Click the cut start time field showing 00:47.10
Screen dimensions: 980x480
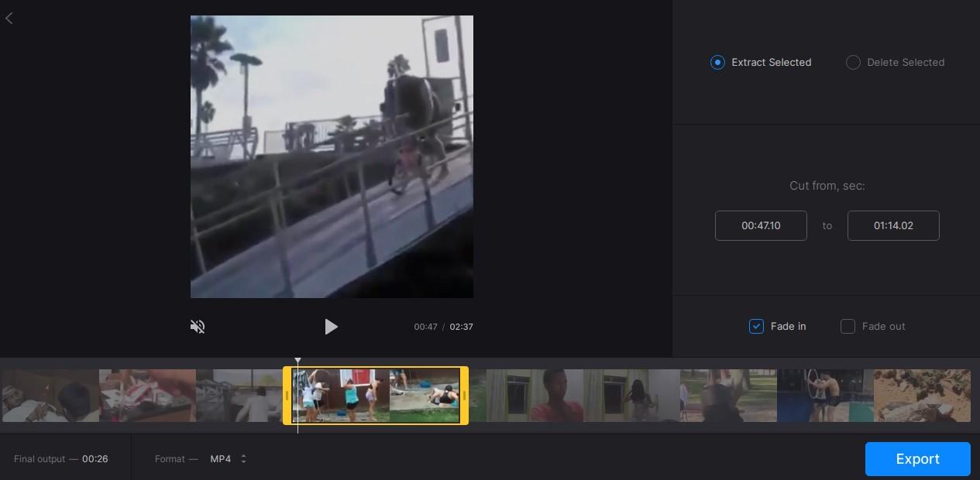(761, 225)
